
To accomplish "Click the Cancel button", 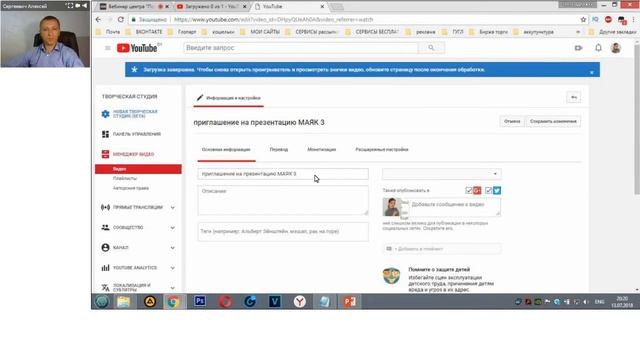I will click(x=512, y=121).
